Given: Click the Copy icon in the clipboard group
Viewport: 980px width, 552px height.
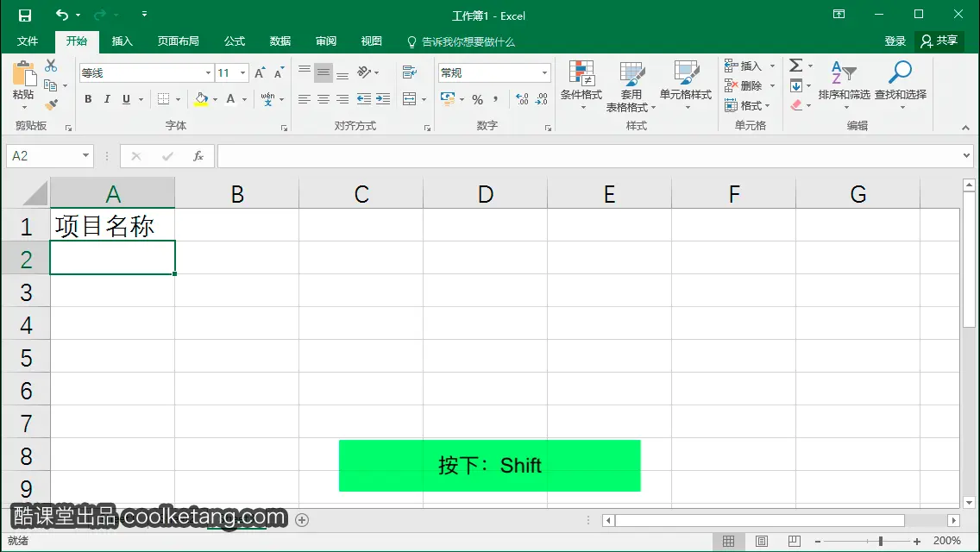Looking at the screenshot, I should 51,85.
